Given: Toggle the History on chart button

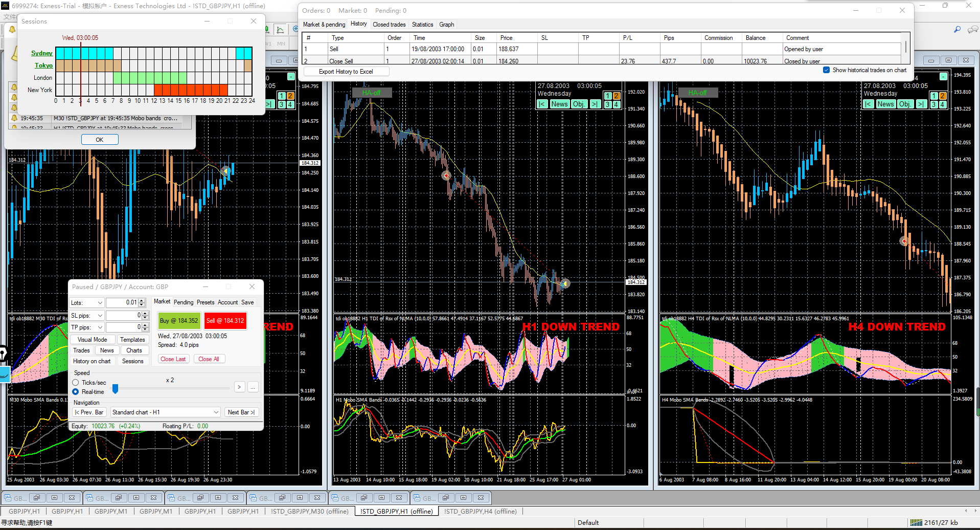Looking at the screenshot, I should click(92, 361).
